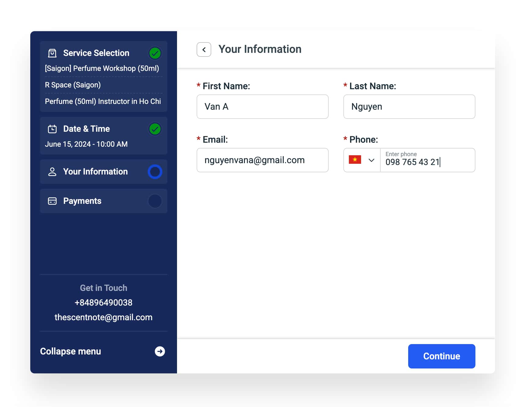The width and height of the screenshot is (532, 407).
Task: Click the thescentnote@gmail.com contact link
Action: [x=103, y=317]
